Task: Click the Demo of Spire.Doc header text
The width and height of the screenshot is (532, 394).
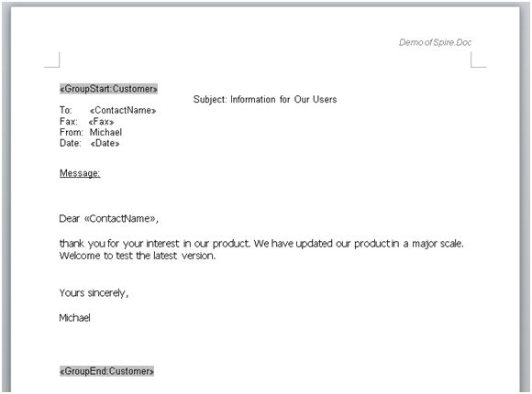Action: click(435, 42)
